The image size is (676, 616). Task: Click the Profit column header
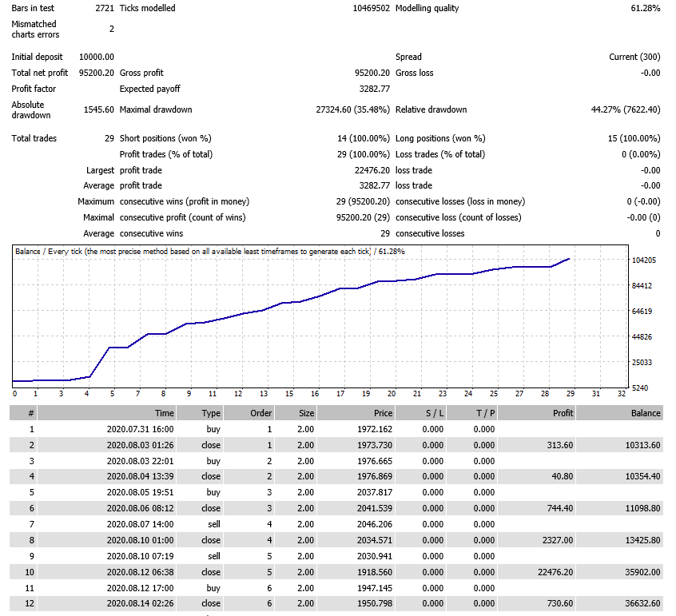536,413
